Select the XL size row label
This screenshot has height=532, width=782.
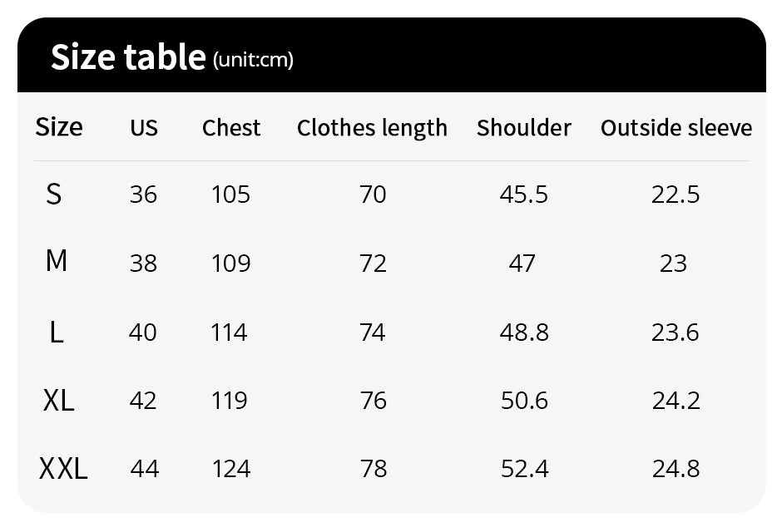(x=58, y=401)
